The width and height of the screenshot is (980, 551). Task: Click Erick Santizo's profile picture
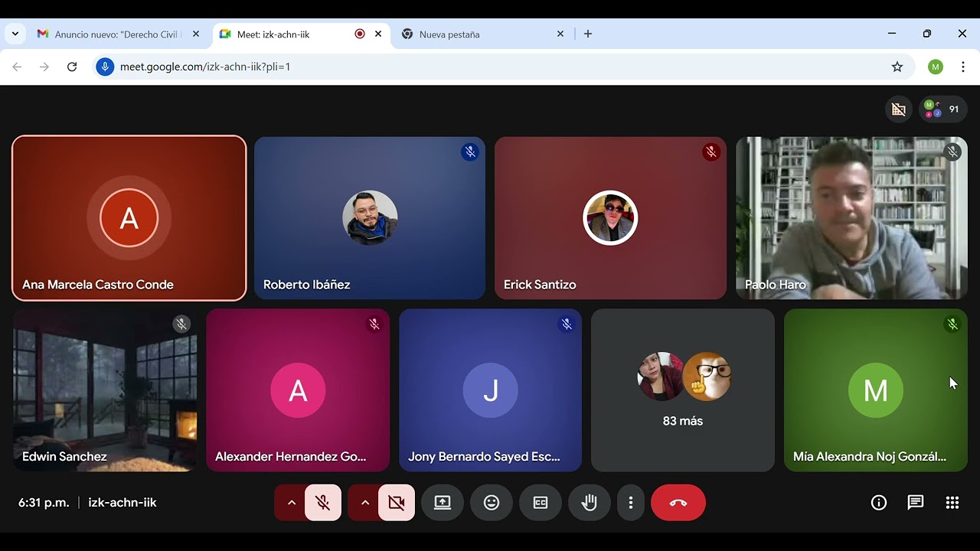[610, 218]
